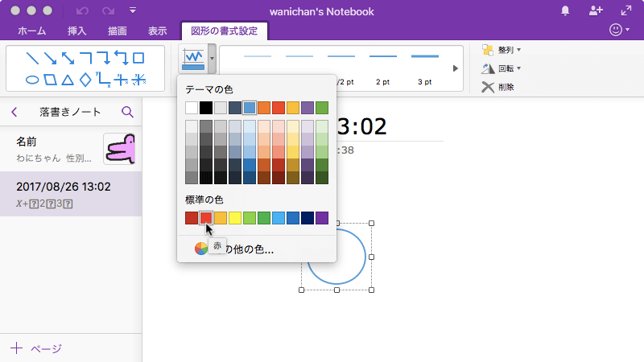Add a new page with + ページ

coord(36,348)
